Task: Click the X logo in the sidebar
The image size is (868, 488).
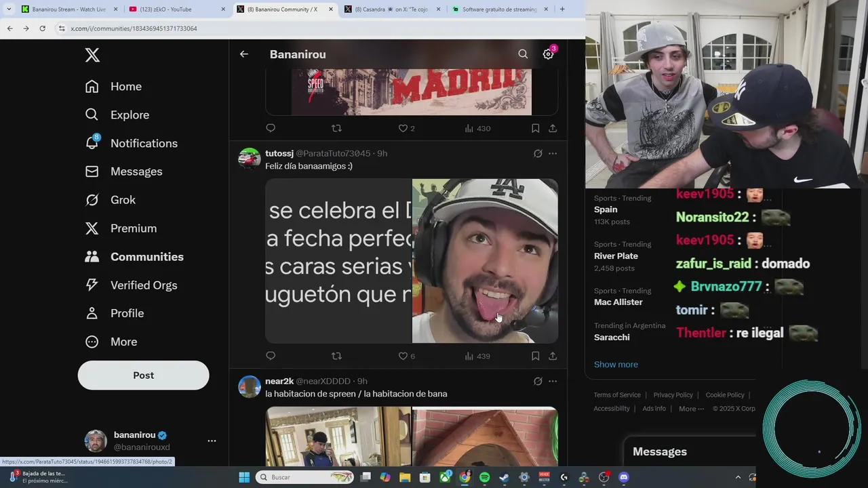Action: coord(92,55)
